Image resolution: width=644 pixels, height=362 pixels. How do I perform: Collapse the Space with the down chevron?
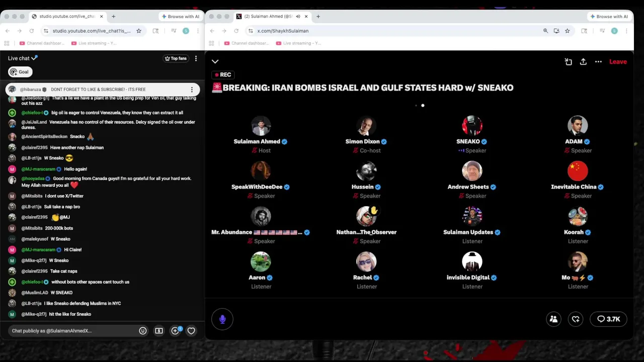pos(215,61)
